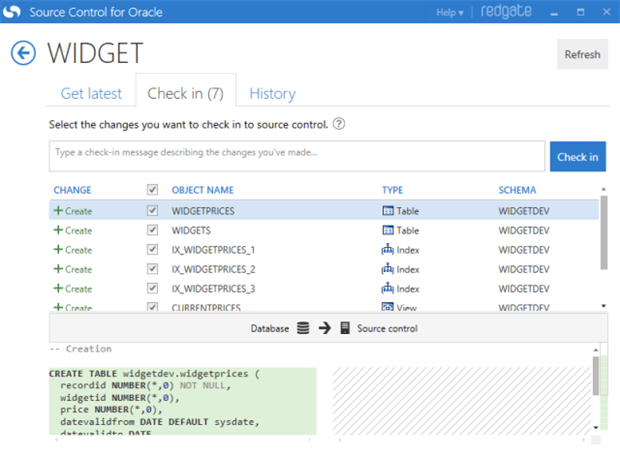Sort by the TYPE column header
This screenshot has width=620, height=456.
(x=392, y=190)
